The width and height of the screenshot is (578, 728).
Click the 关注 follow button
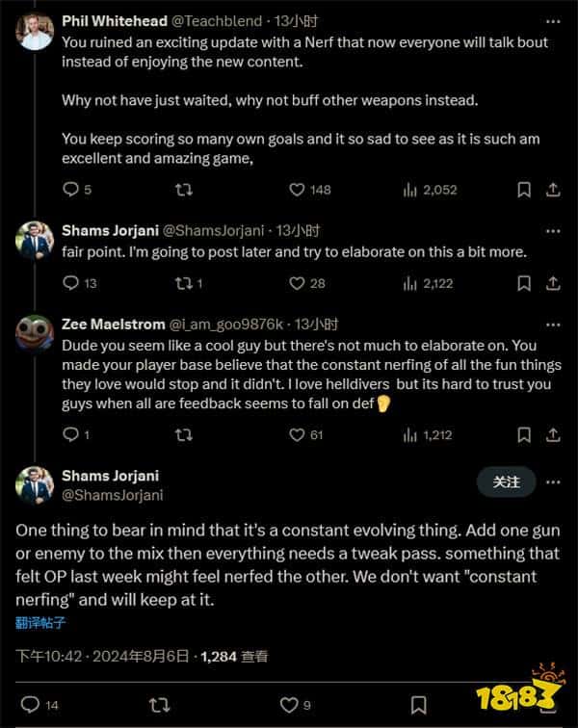[506, 481]
